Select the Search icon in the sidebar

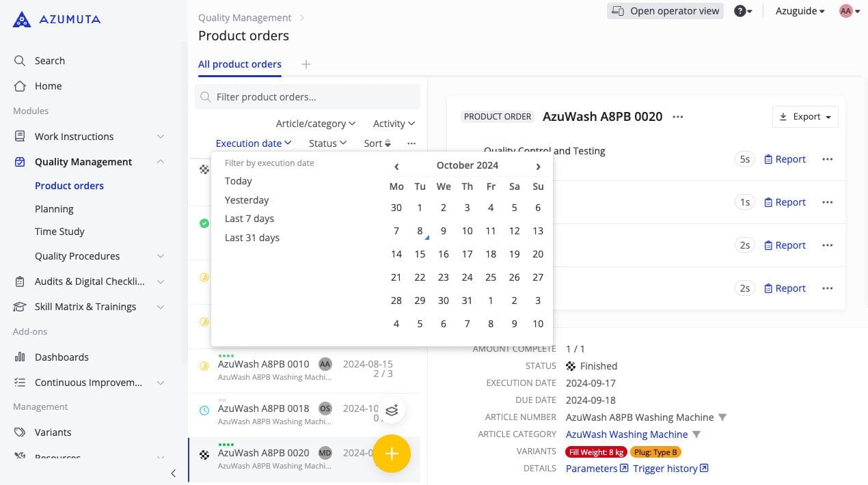point(21,60)
